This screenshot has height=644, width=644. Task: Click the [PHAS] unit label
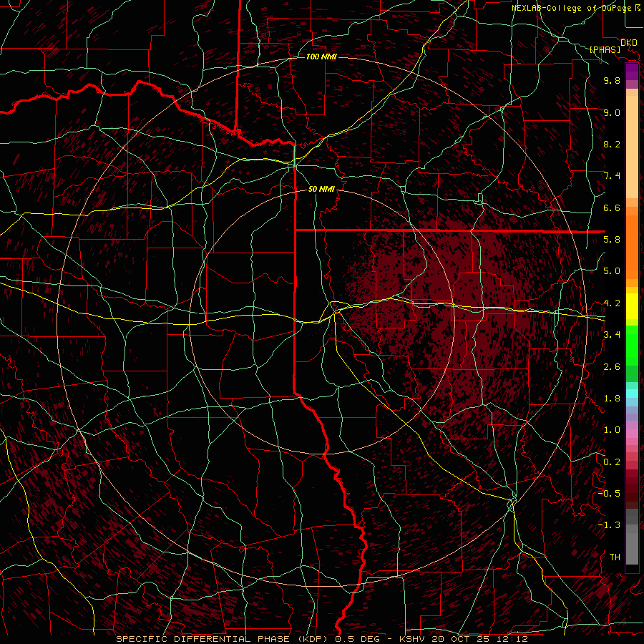[605, 49]
